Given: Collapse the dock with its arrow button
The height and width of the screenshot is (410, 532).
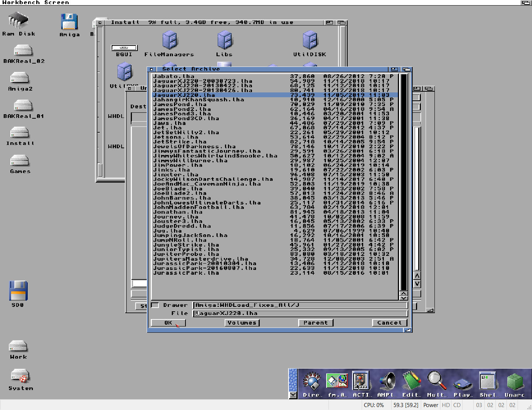Looking at the screenshot, I should tap(293, 395).
